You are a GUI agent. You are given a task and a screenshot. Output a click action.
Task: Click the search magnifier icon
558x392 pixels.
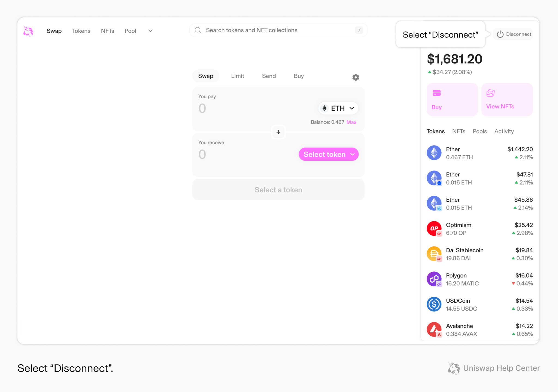[x=198, y=30]
